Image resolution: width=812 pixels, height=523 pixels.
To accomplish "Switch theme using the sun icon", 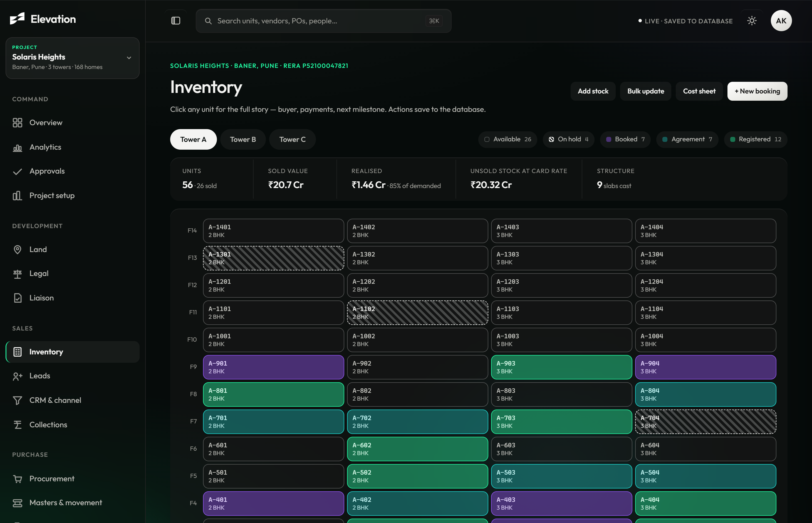I will (x=752, y=21).
